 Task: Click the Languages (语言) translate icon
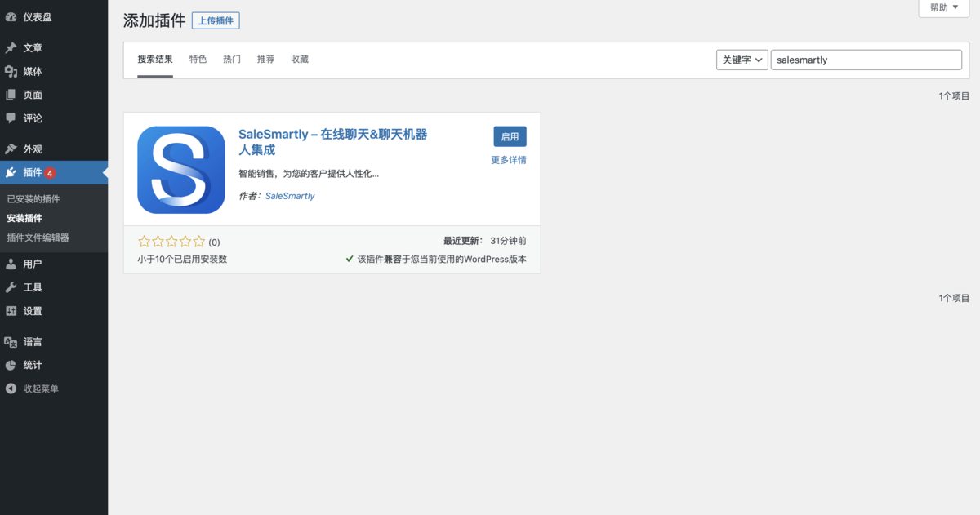point(11,342)
